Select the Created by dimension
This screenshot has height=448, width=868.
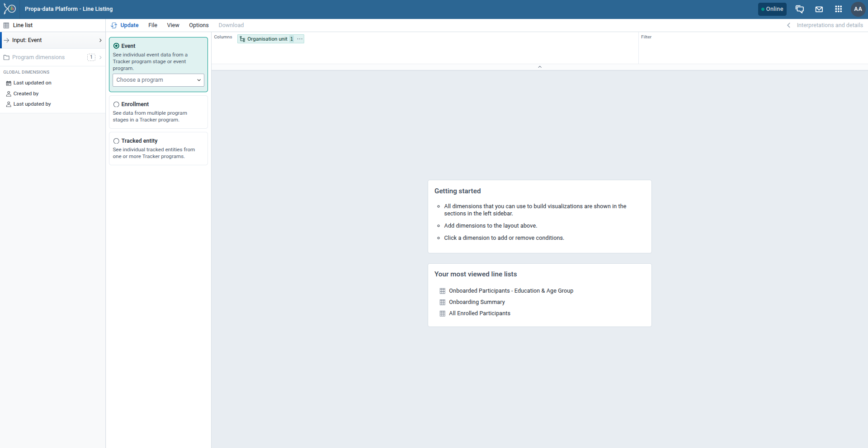(x=26, y=93)
